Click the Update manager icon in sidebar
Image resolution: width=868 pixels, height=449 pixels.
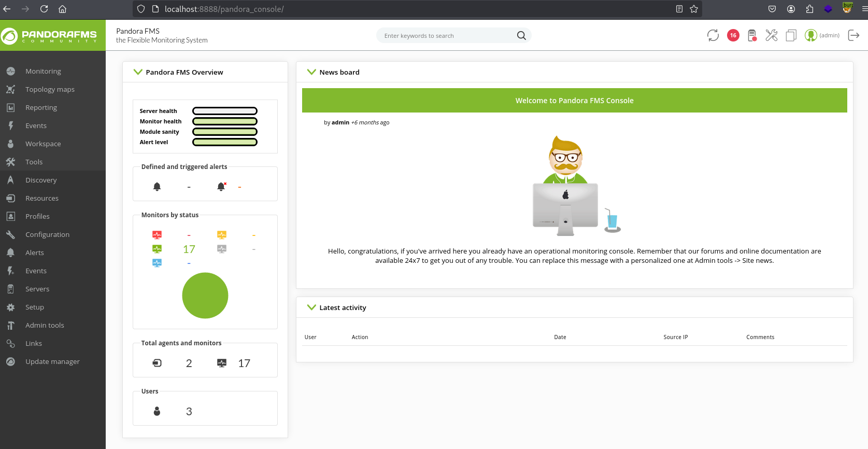coord(10,361)
